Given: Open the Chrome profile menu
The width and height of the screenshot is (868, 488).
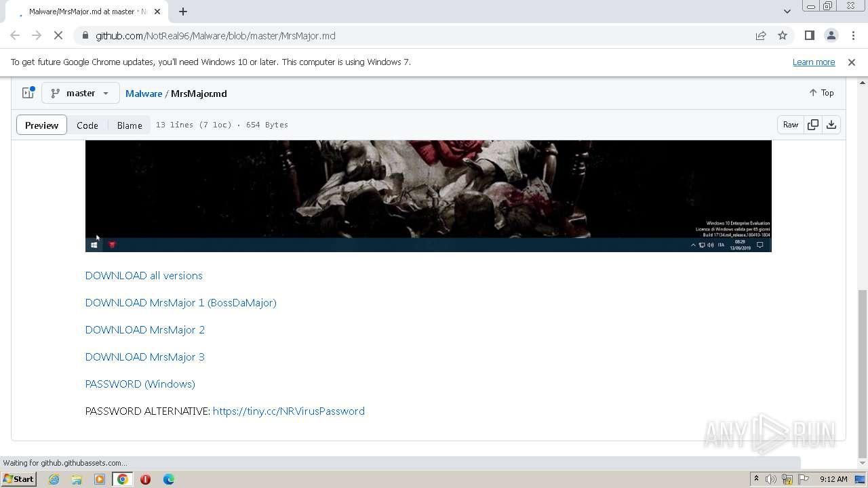Looking at the screenshot, I should [831, 35].
